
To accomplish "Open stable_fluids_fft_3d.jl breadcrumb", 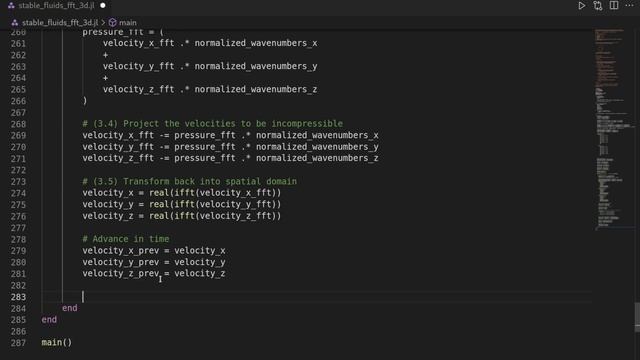I will [60, 22].
